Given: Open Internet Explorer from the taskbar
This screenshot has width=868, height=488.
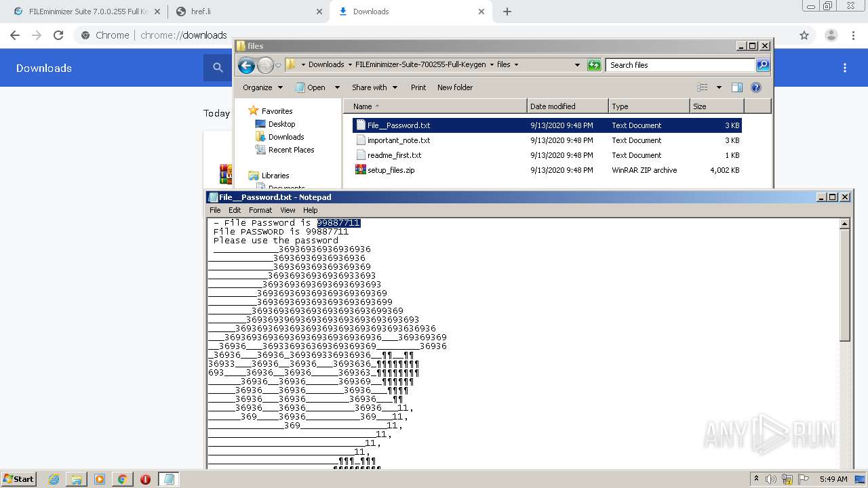Looking at the screenshot, I should 54,479.
